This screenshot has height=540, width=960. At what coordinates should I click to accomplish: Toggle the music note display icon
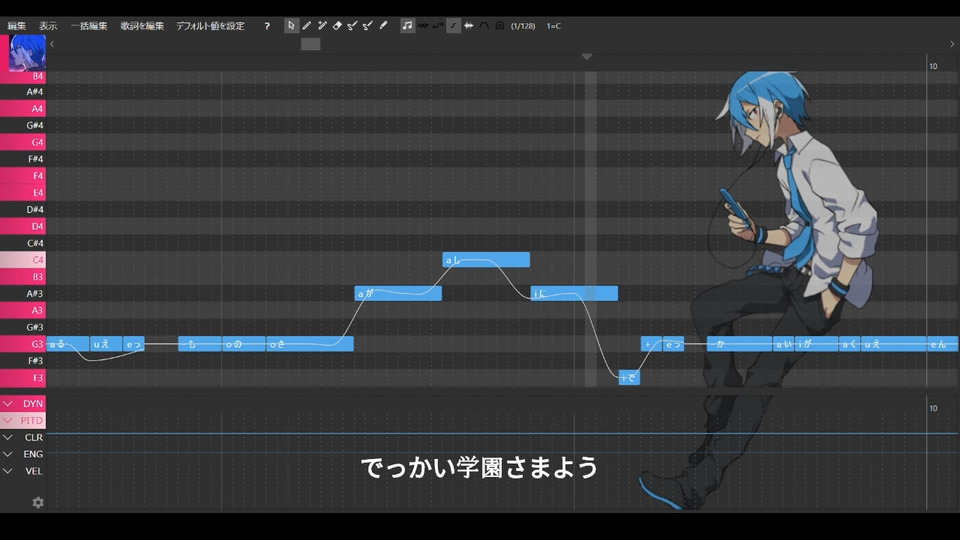[x=407, y=26]
